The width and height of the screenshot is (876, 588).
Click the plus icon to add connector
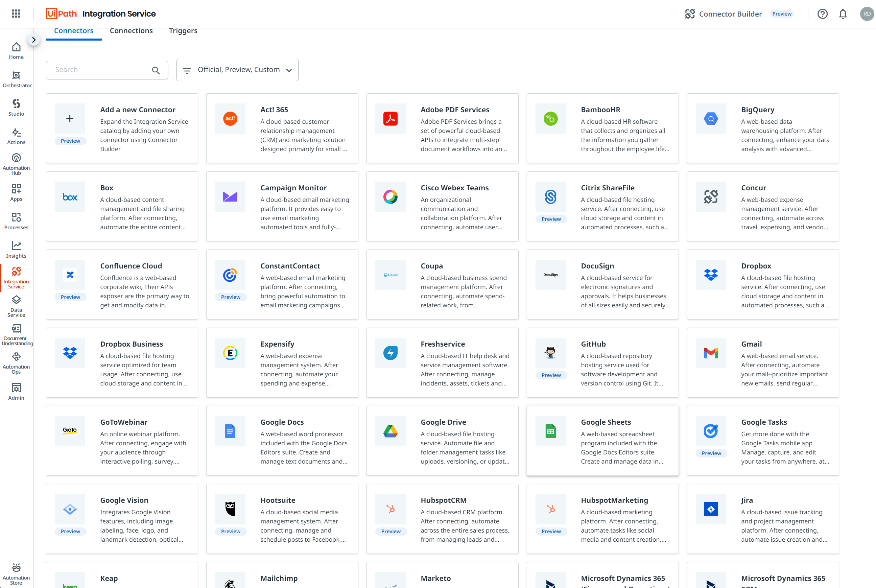tap(70, 119)
